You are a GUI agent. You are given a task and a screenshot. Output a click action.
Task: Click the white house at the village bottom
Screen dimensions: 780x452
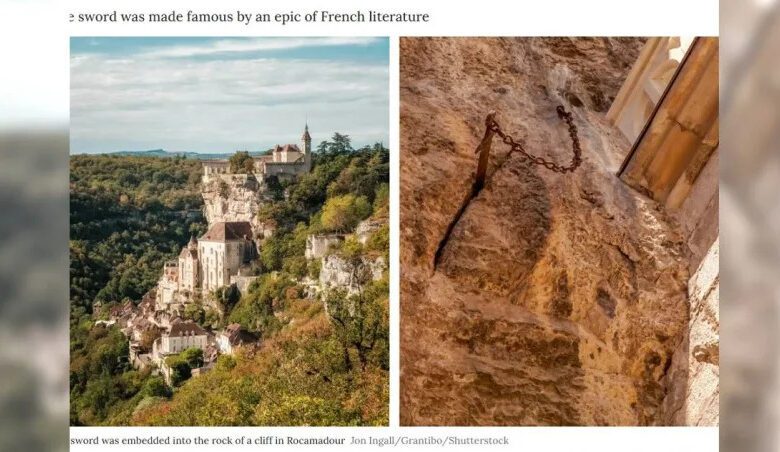coord(183,339)
